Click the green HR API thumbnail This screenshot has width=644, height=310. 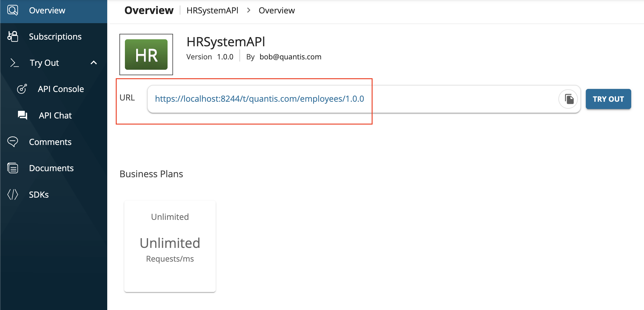click(146, 55)
